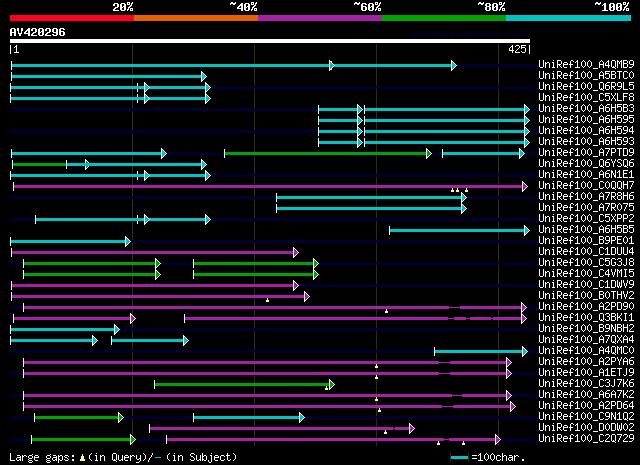Click the AV420296 query name label
The image size is (640, 465).
(38, 32)
